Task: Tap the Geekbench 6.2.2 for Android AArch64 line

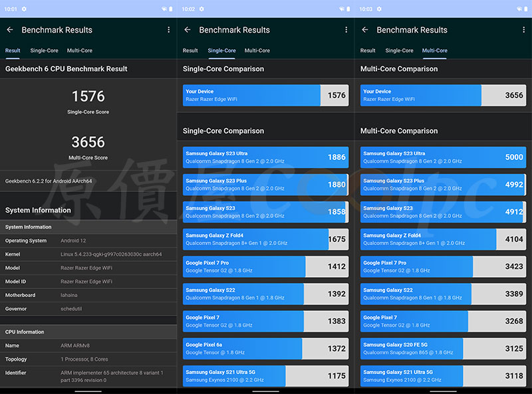Action: (x=49, y=181)
